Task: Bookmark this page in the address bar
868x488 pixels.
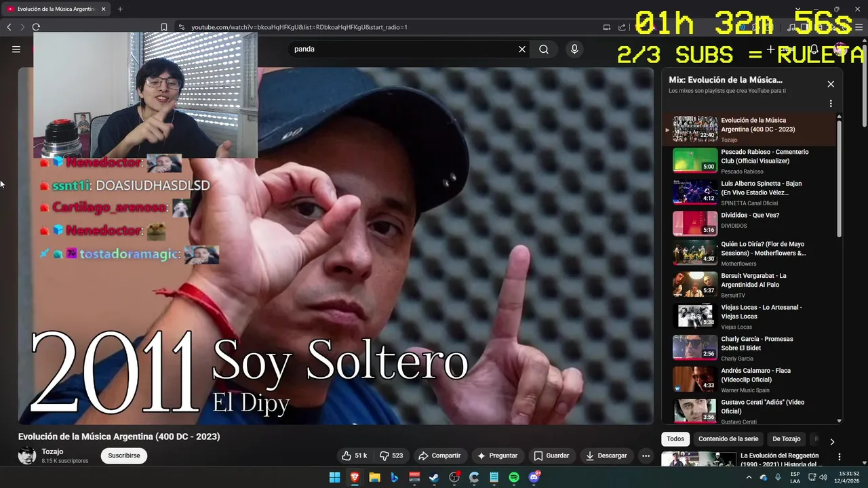Action: (x=164, y=27)
